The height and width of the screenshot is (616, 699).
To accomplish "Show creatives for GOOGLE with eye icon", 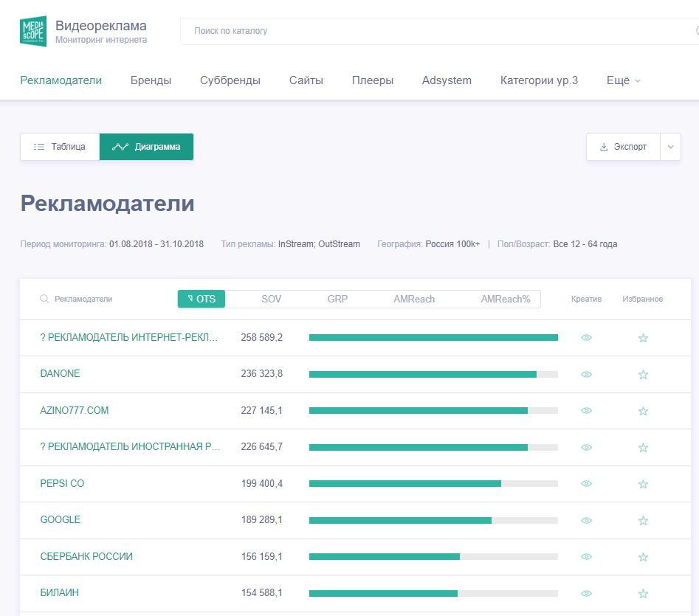I will pyautogui.click(x=586, y=520).
